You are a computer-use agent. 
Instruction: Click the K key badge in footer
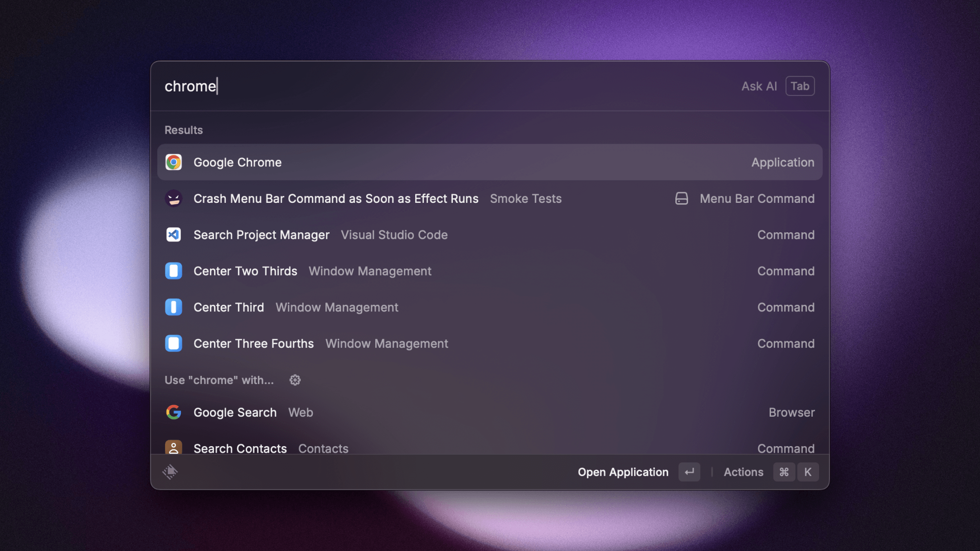pyautogui.click(x=808, y=472)
